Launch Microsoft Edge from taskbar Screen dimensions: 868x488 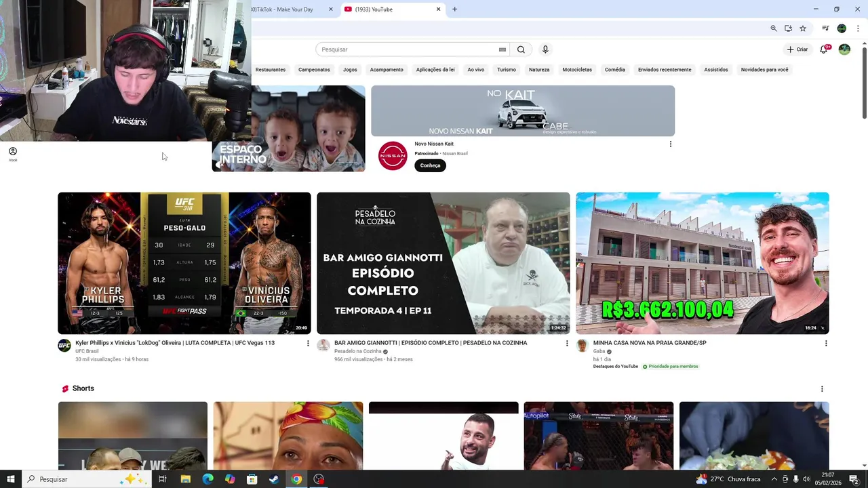click(x=208, y=479)
